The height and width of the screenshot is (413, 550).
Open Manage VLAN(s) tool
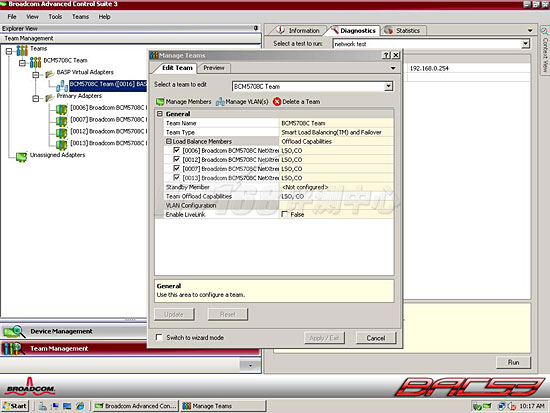tap(242, 102)
